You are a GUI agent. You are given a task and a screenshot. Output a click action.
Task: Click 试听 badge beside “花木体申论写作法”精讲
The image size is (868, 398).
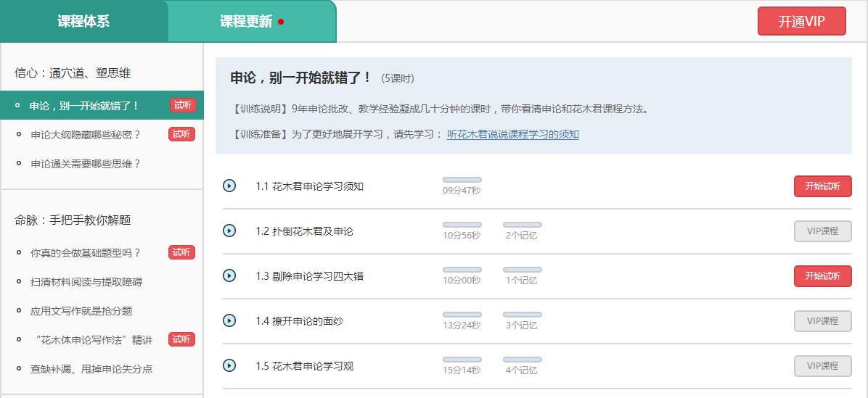[181, 339]
